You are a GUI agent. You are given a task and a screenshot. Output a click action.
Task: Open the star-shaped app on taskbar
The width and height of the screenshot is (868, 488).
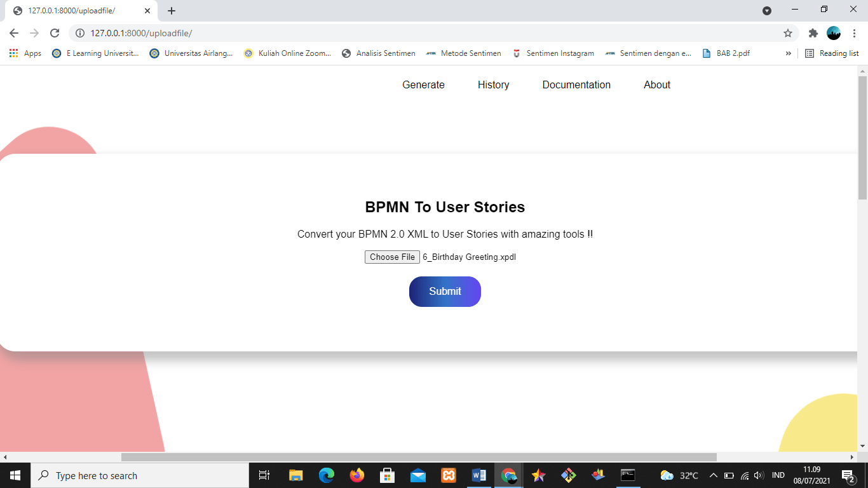pyautogui.click(x=539, y=475)
